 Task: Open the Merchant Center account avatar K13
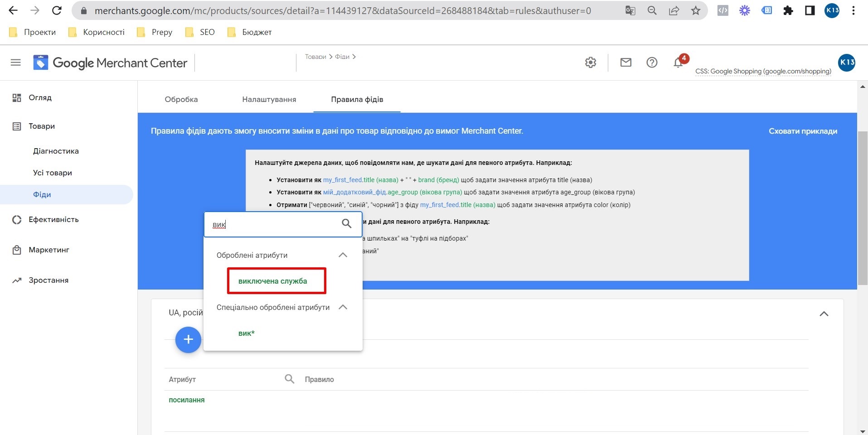[x=847, y=63]
